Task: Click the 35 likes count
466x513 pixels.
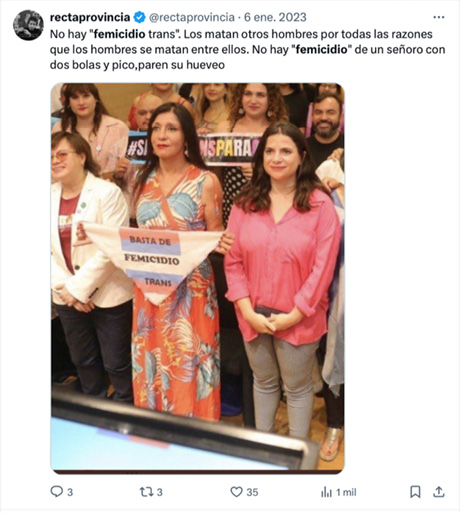Action: pos(252,492)
